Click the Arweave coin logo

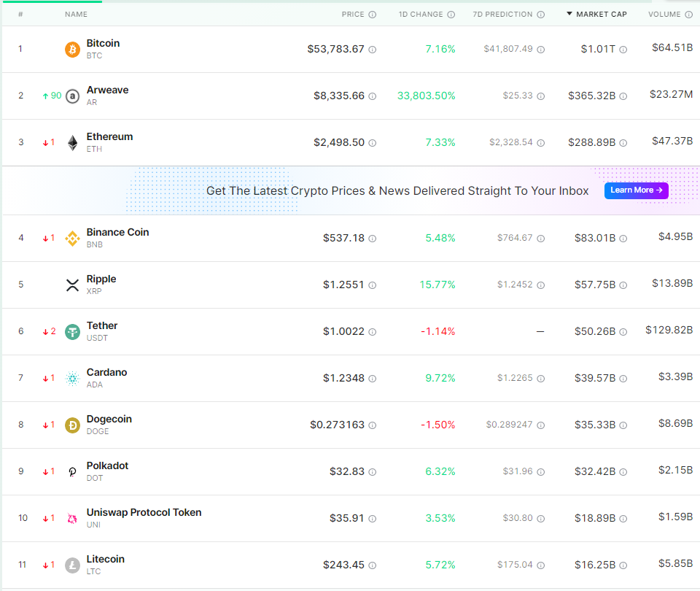[72, 96]
